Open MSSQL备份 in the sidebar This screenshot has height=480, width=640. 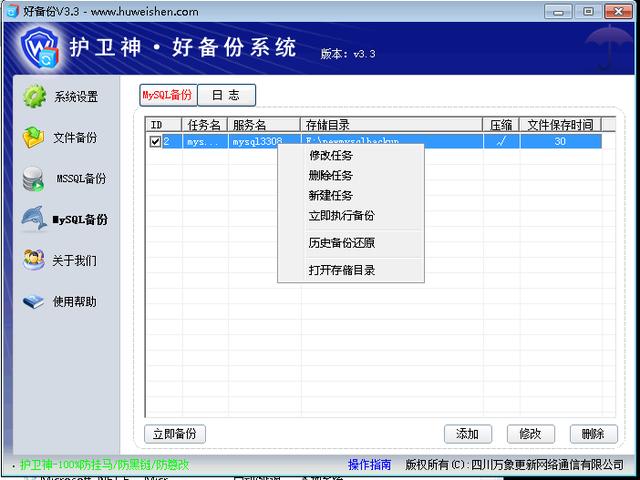coord(81,178)
